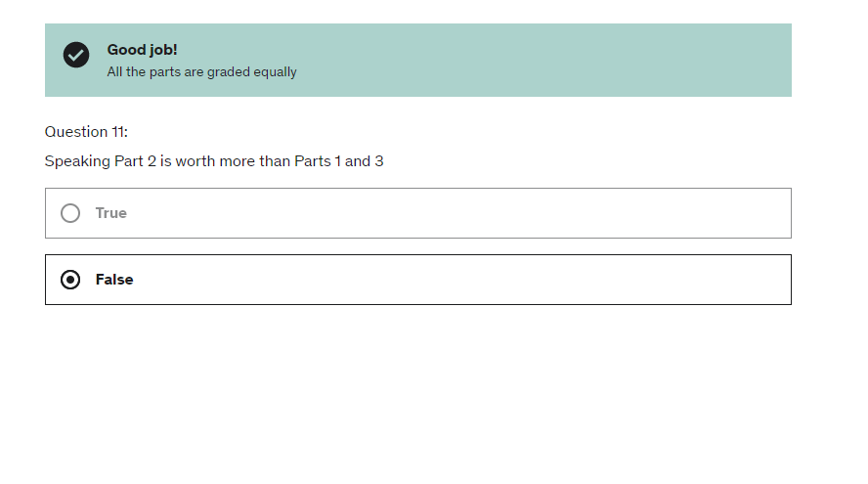Click 'Parts 1 and 3' in the question
Viewport: 868px width, 484px height.
339,161
